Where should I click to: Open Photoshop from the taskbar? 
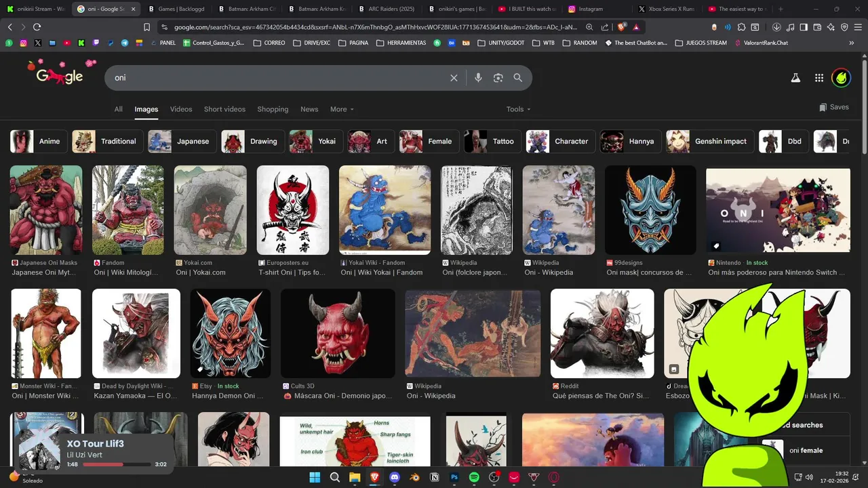tap(454, 477)
